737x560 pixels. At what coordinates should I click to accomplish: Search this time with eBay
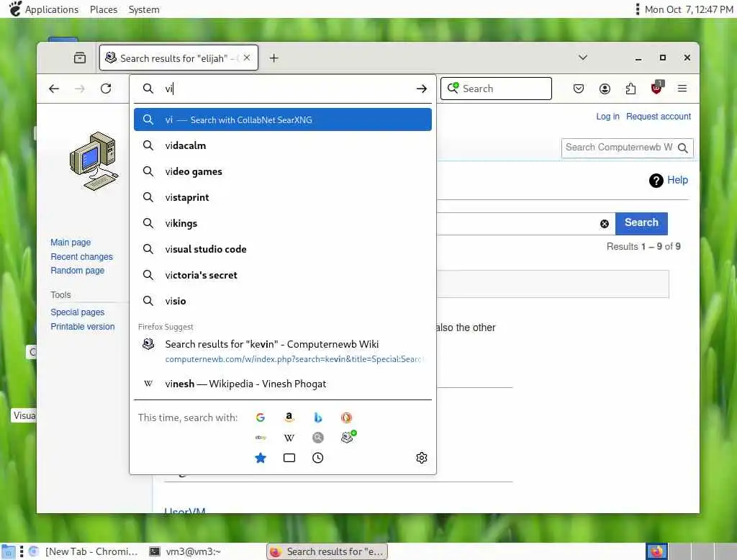[261, 438]
